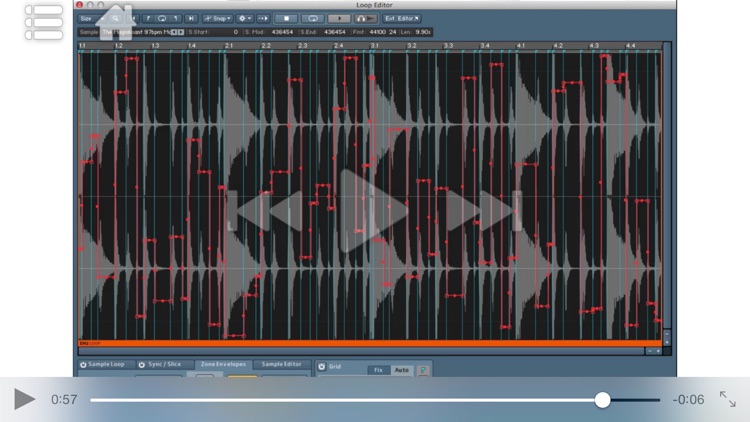Click the Loop Editor play button
The image size is (750, 422).
click(339, 19)
